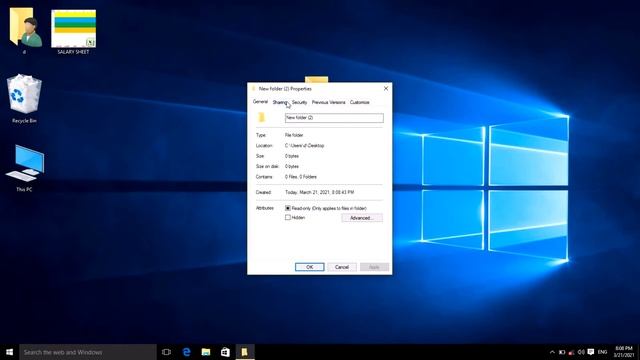Open the taskbar clock and date
The width and height of the screenshot is (640, 360).
click(x=624, y=352)
